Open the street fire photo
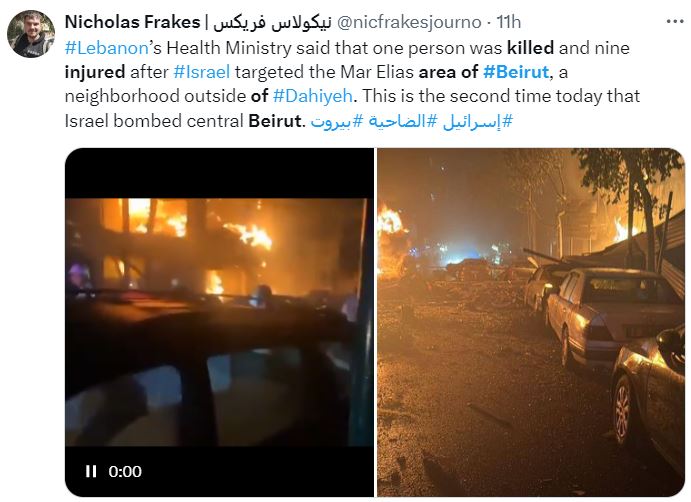This screenshot has height=502, width=691. [x=531, y=322]
